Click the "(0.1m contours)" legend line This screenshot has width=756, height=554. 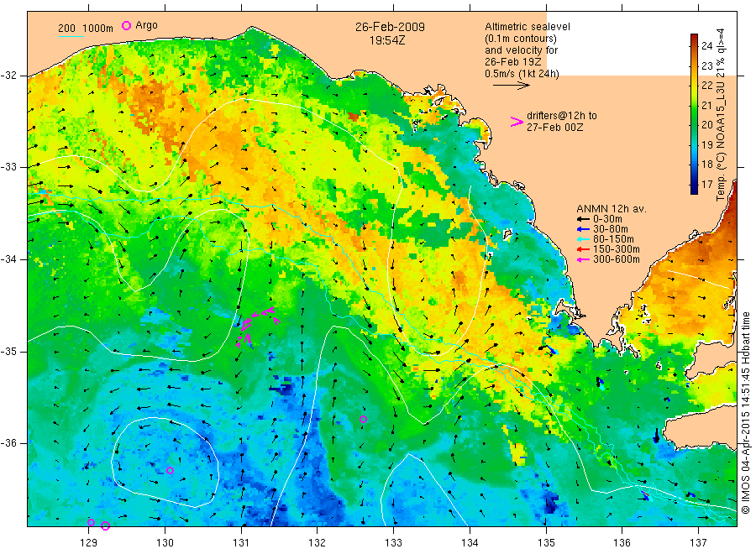tap(520, 39)
